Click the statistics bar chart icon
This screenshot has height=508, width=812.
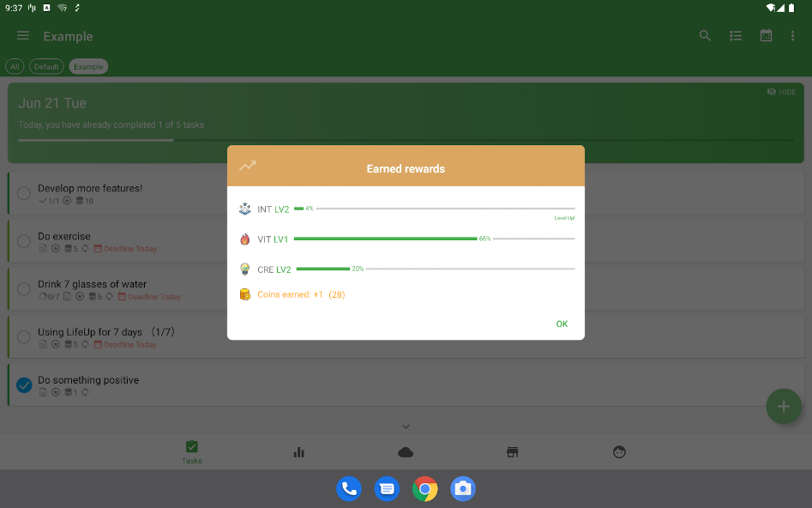[x=299, y=452]
